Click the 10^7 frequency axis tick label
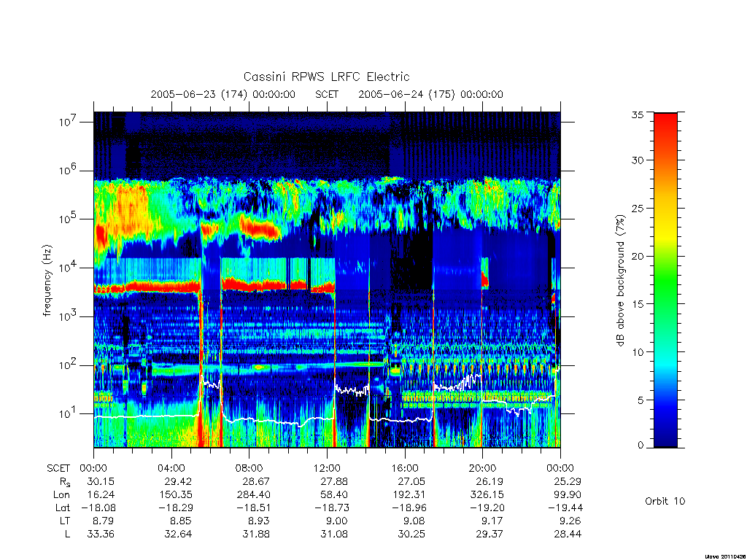 click(68, 122)
